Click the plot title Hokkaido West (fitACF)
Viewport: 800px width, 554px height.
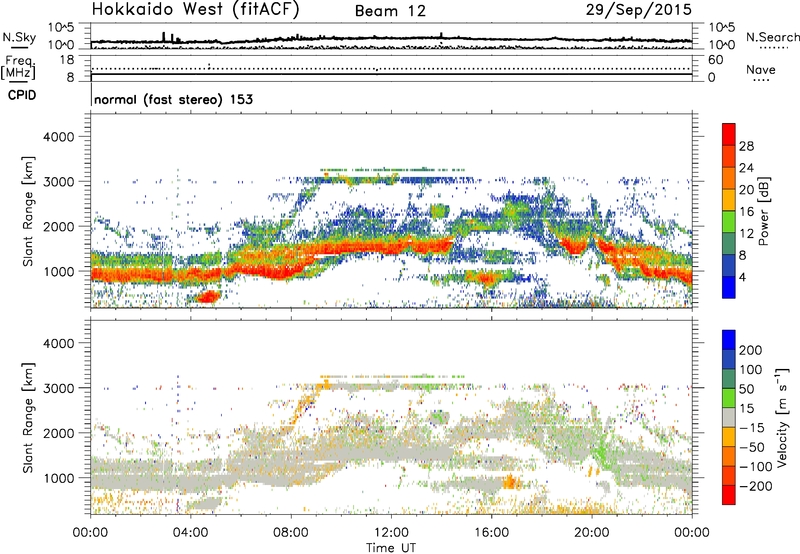195,9
